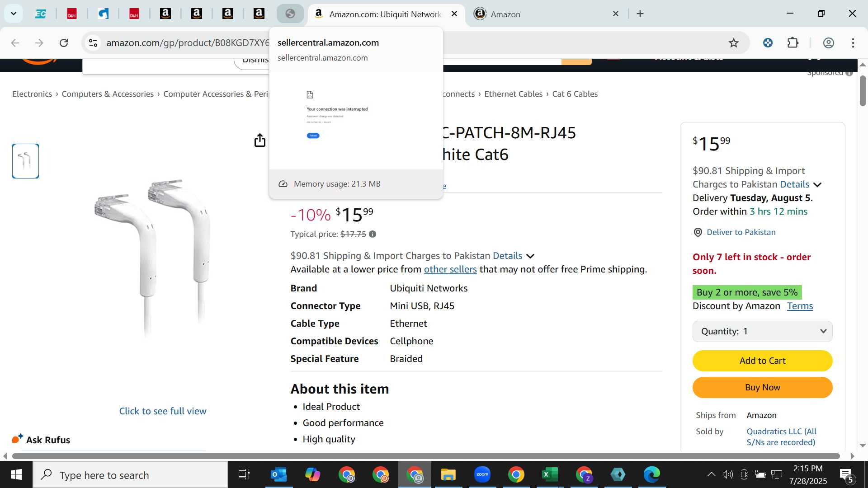Open the Quadratics LLC seller link
868x488 pixels.
tap(781, 437)
